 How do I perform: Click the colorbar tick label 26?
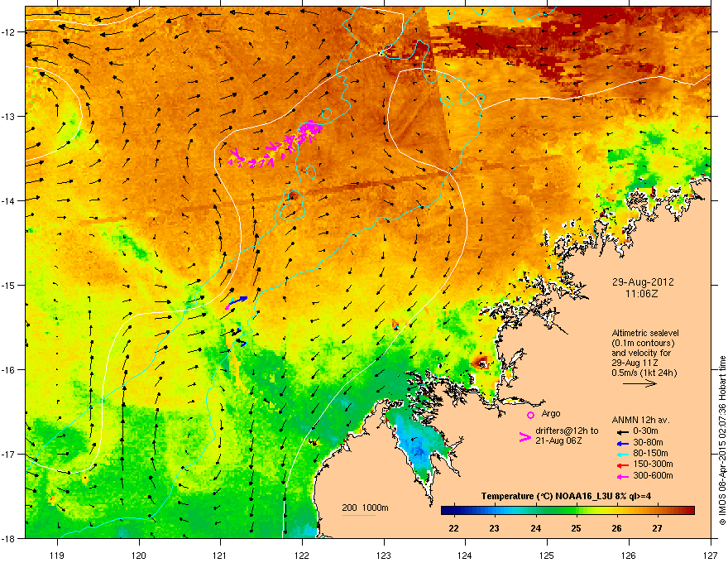point(616,528)
